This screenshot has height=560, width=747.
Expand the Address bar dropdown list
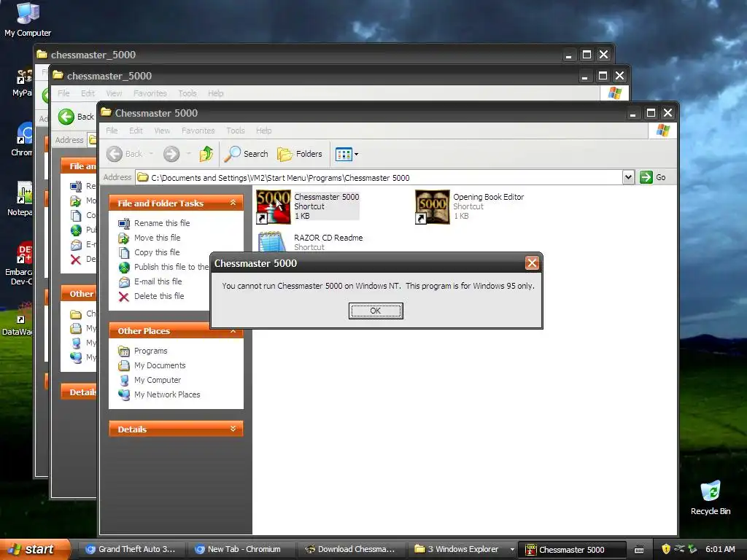(628, 177)
